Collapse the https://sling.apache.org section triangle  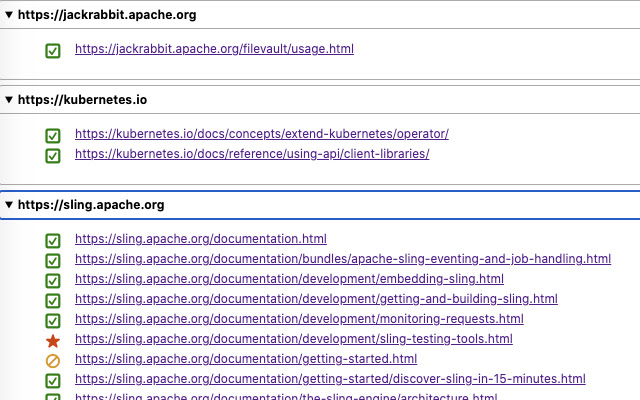[9, 204]
